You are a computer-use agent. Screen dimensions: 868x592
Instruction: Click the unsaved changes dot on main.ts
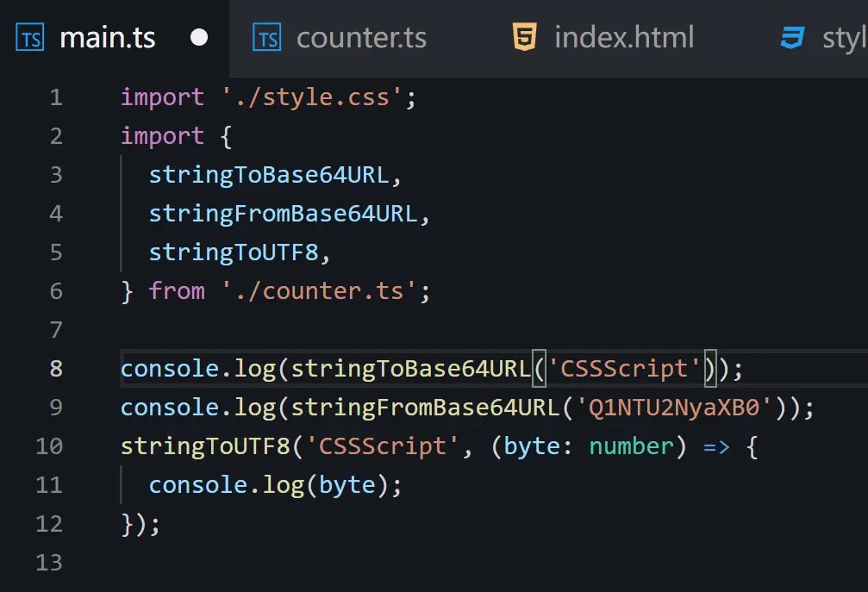[199, 37]
